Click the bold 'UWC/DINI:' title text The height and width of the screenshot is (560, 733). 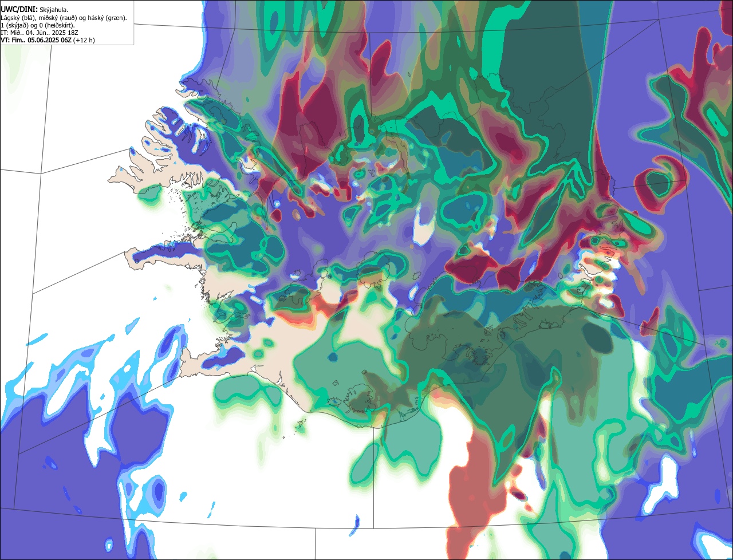pyautogui.click(x=19, y=10)
